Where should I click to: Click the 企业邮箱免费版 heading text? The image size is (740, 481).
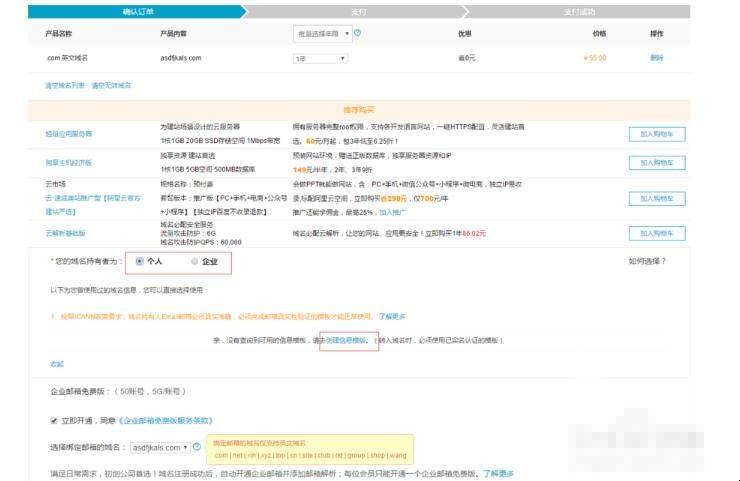click(x=77, y=391)
